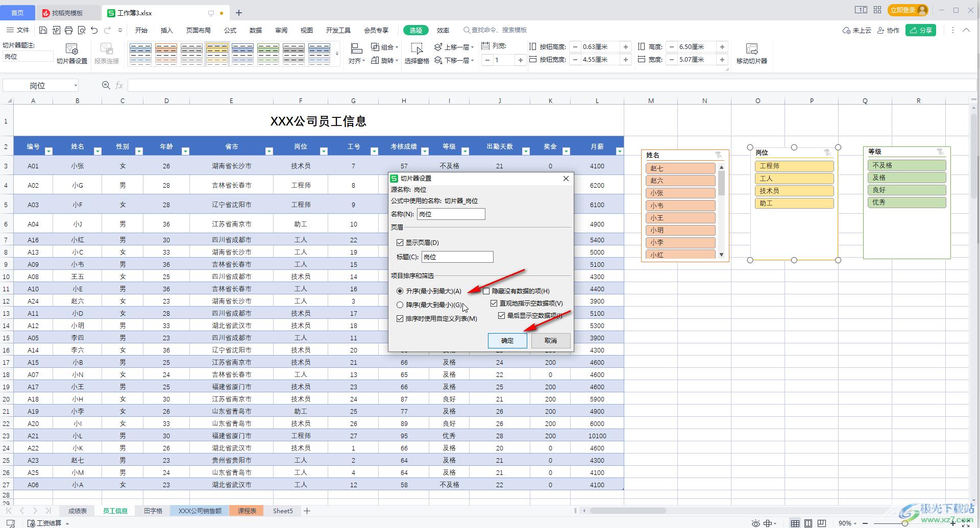Click 未上云 cloud status button
The width and height of the screenshot is (980, 528).
857,30
